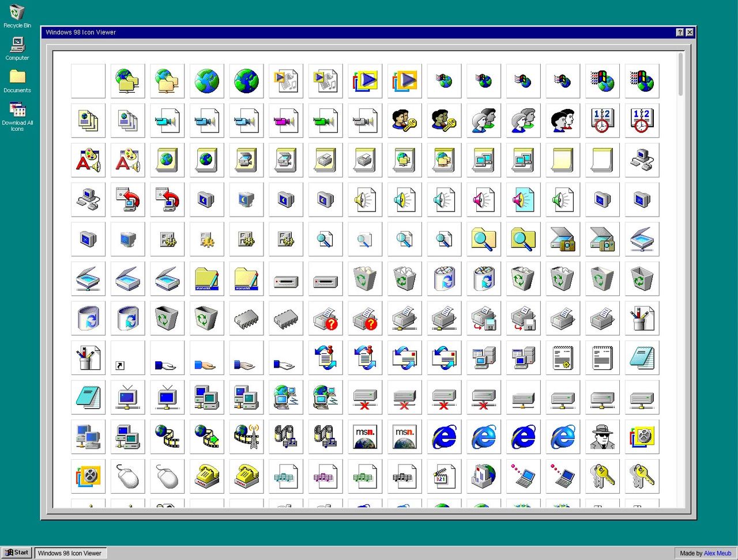Click the green speaker sound document icon

(x=563, y=199)
